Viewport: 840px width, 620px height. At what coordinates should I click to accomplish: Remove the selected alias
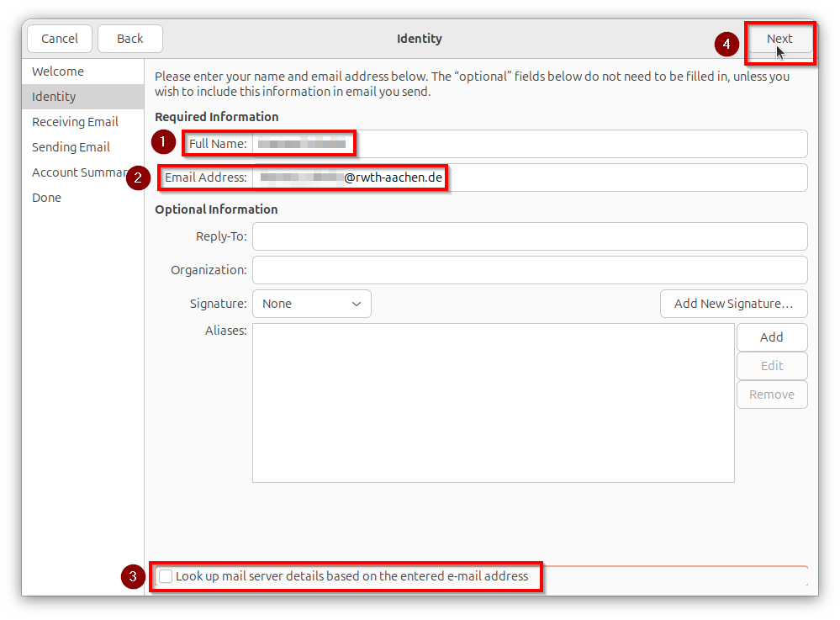tap(771, 394)
